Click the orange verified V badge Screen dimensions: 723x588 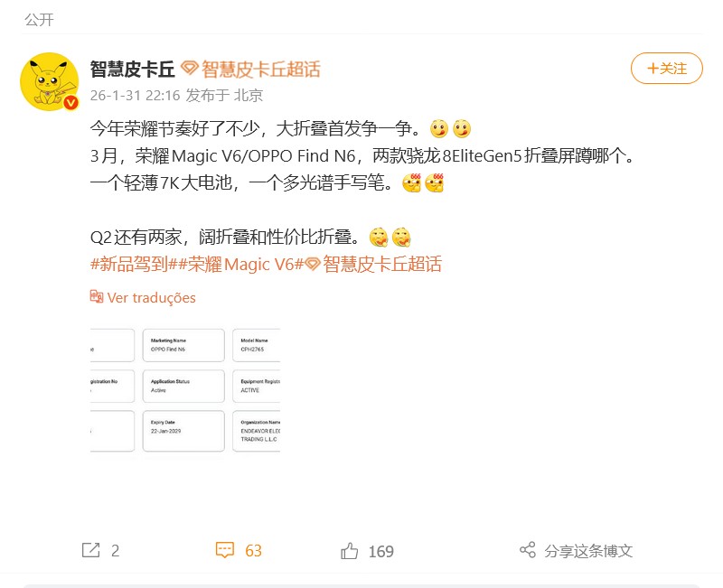(70, 102)
